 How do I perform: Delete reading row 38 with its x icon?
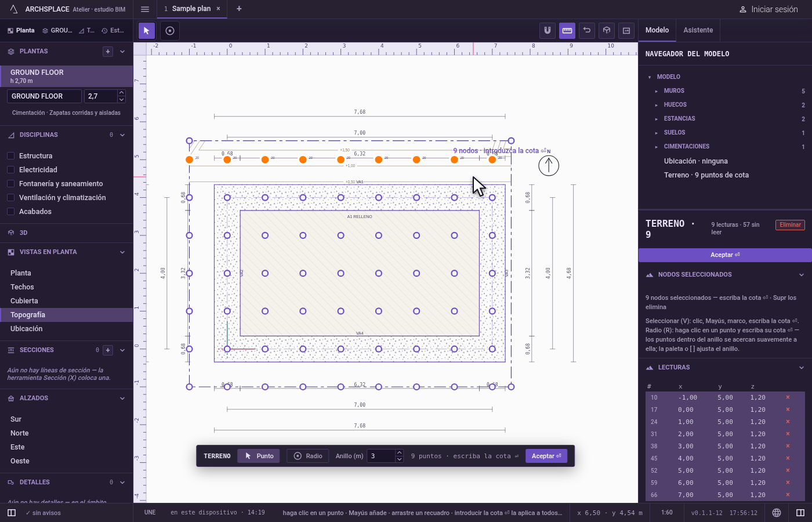788,447
